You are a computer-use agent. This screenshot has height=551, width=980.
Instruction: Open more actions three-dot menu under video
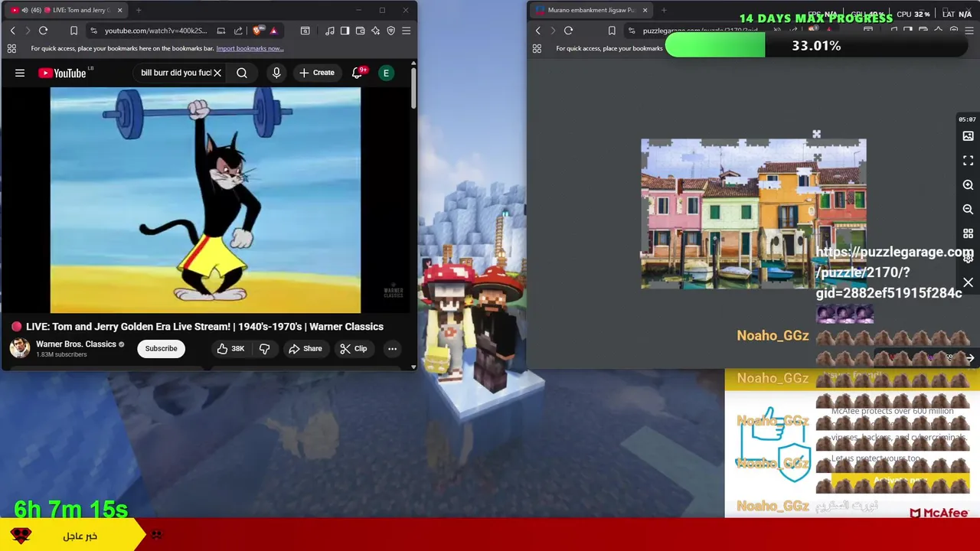pos(392,349)
